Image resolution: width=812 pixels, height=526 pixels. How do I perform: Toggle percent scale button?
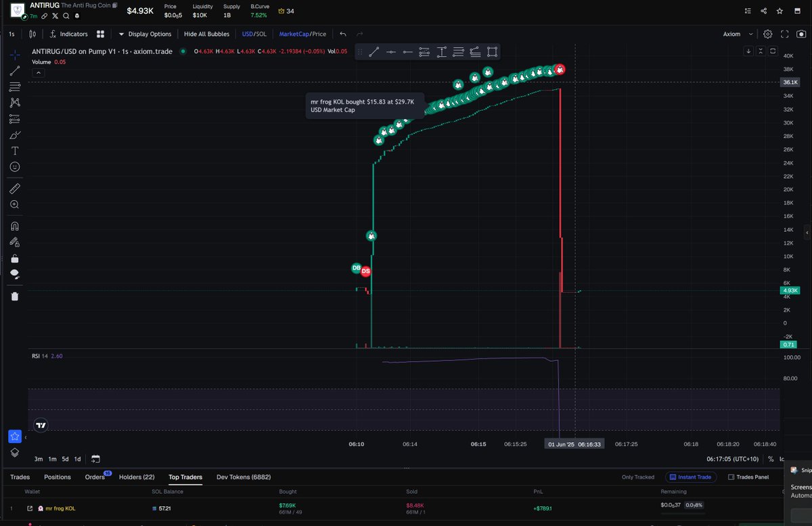click(x=771, y=459)
